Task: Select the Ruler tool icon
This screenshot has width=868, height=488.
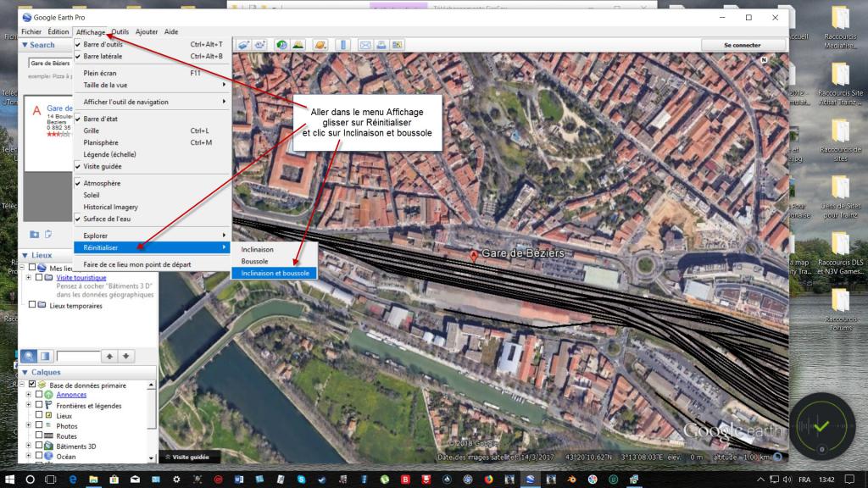Action: (x=342, y=45)
